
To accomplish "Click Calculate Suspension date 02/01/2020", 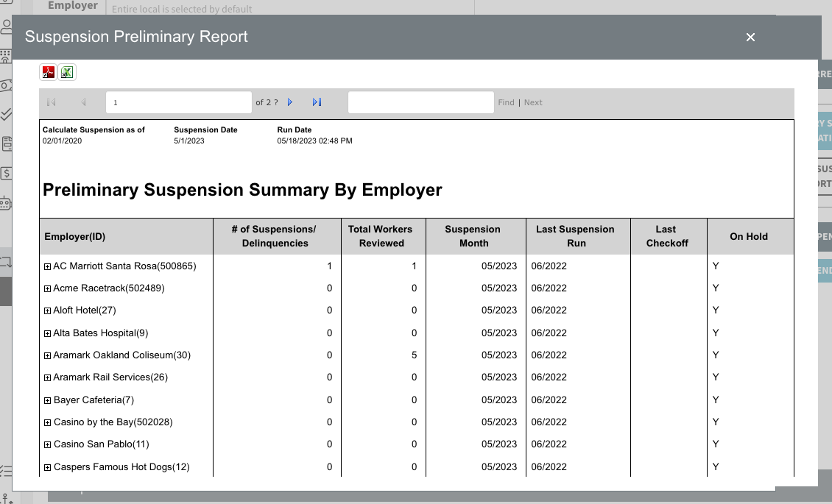I will 62,141.
